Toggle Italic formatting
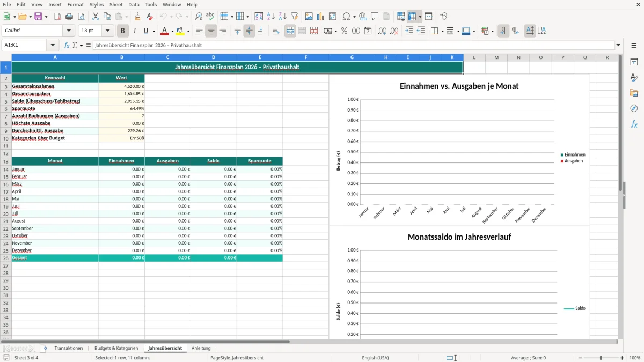The width and height of the screenshot is (644, 362). (x=135, y=31)
